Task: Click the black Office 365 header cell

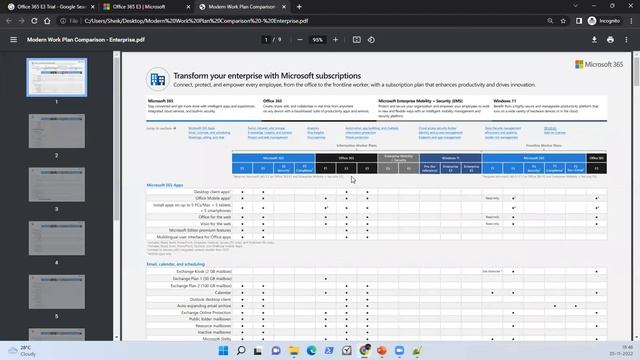Action: click(346, 158)
